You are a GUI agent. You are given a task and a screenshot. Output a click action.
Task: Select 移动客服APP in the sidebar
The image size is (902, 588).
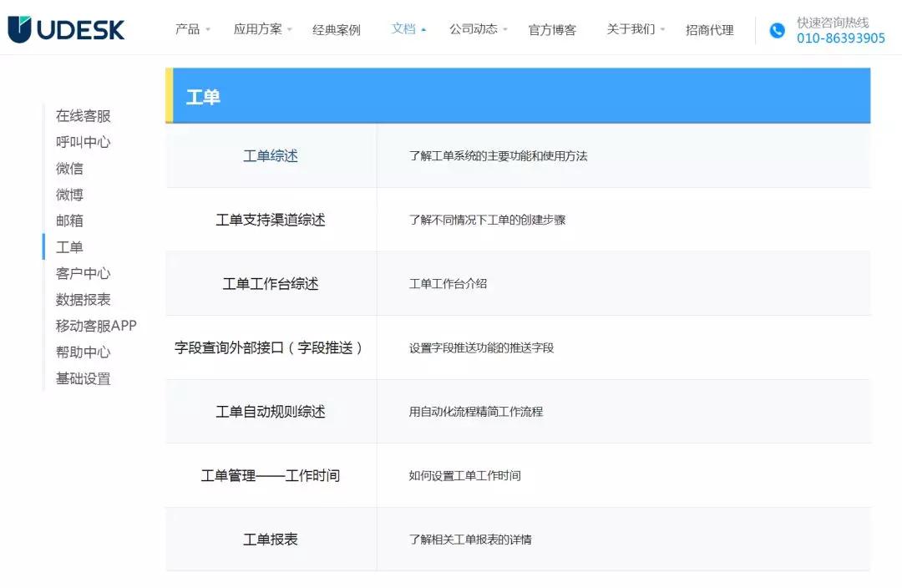click(96, 327)
